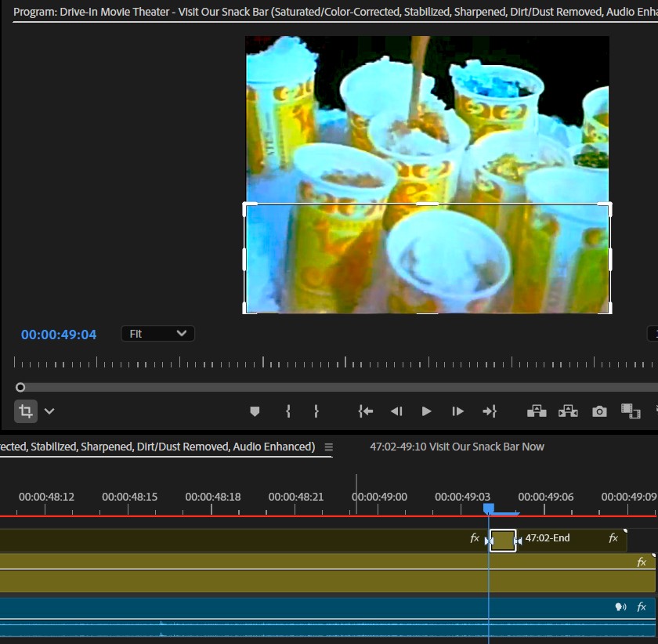This screenshot has height=644, width=658.
Task: Step back one frame
Action: pos(396,411)
